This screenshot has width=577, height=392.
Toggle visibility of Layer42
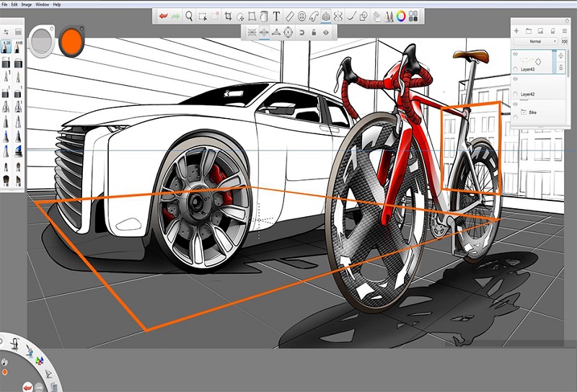(515, 79)
